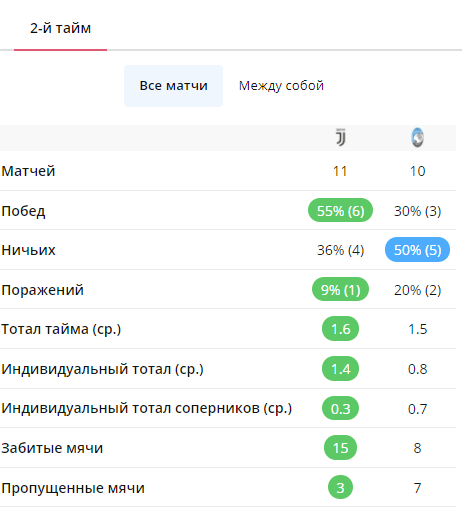Click the green 15 goals scored badge
Screen dimensions: 462x516
(x=340, y=447)
